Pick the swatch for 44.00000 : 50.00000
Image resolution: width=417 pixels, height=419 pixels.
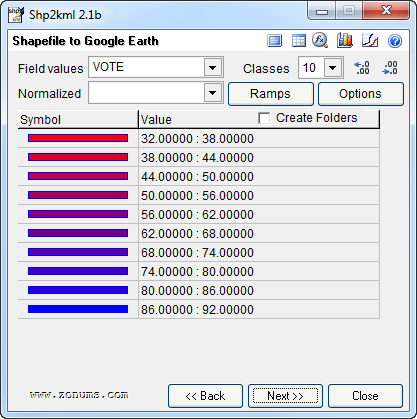coord(78,176)
